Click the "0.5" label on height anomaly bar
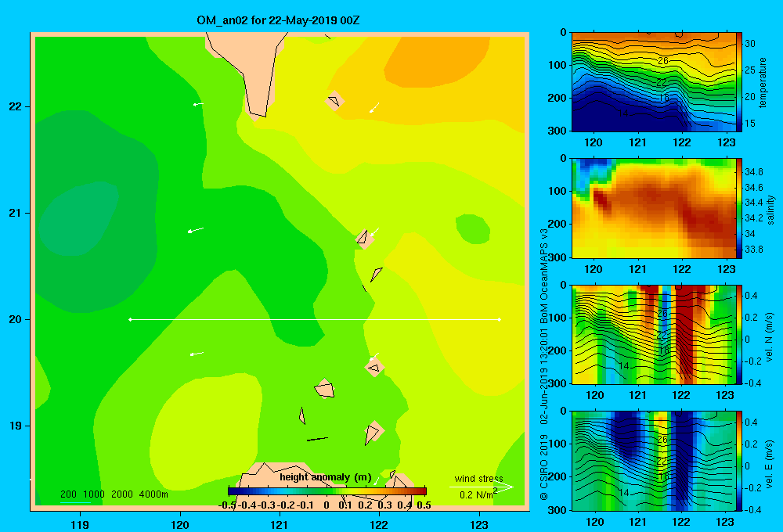Screen dimensions: 783x532 [424, 505]
